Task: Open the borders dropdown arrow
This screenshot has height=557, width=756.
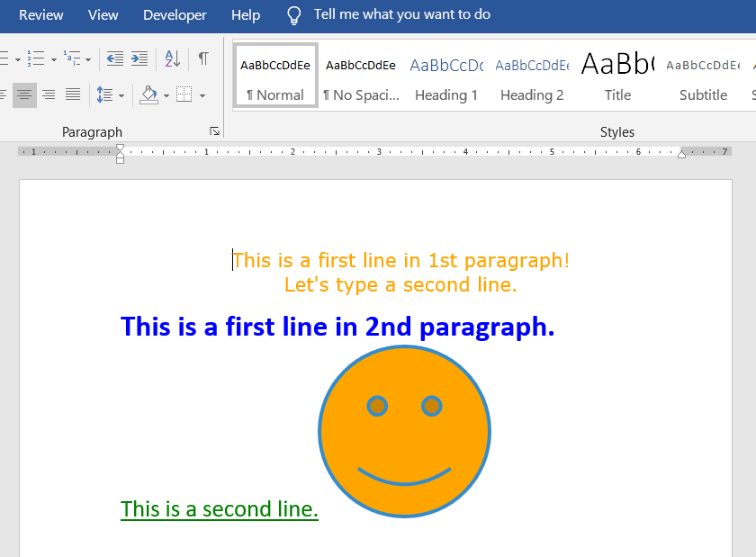Action: click(x=201, y=94)
